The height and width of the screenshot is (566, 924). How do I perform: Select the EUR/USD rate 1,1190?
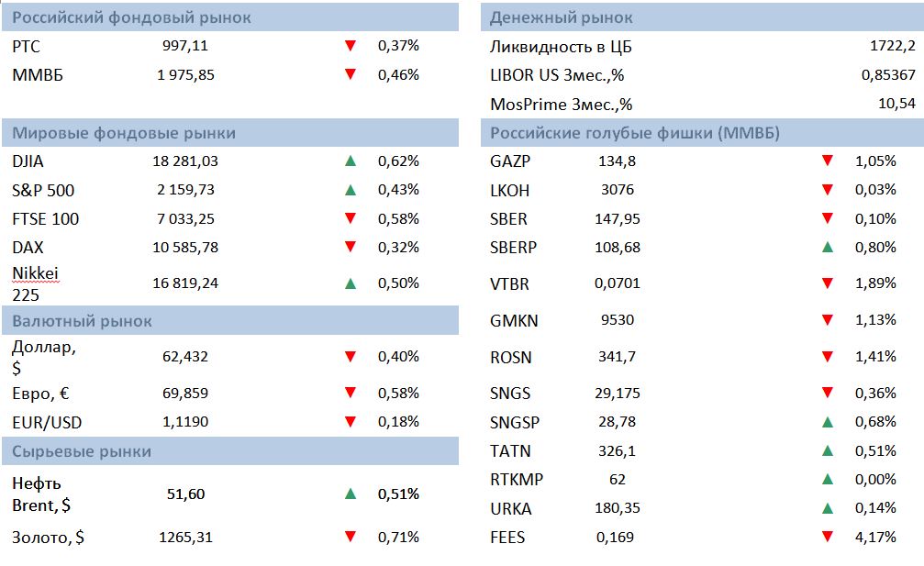coord(185,422)
